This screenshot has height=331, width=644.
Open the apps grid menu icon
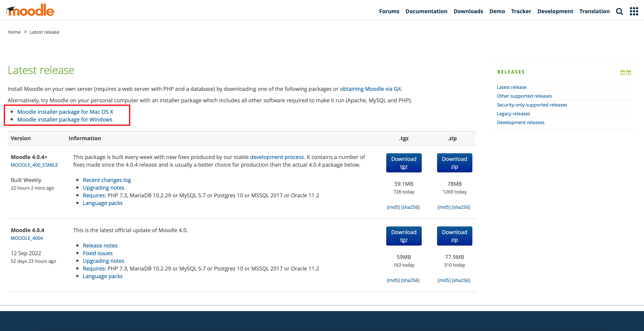click(634, 11)
